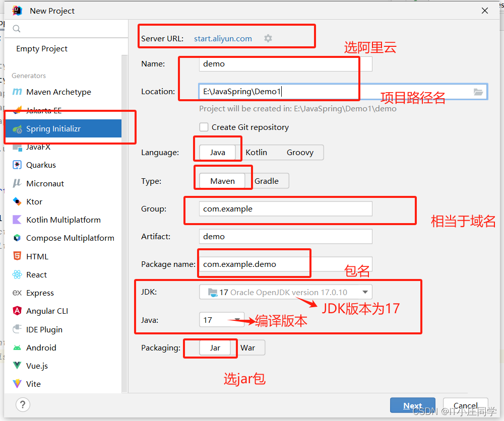Viewport: 504px width, 421px height.
Task: Choose Maven build type
Action: (x=222, y=181)
